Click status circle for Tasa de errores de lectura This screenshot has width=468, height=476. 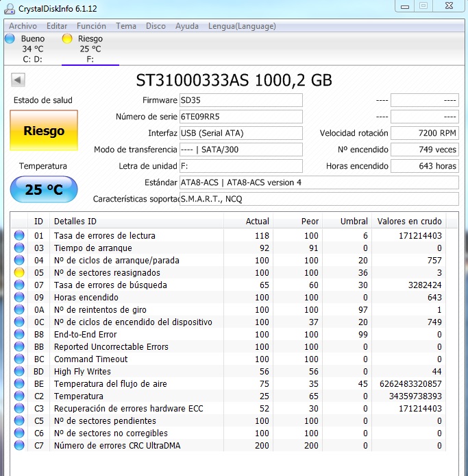tap(19, 235)
